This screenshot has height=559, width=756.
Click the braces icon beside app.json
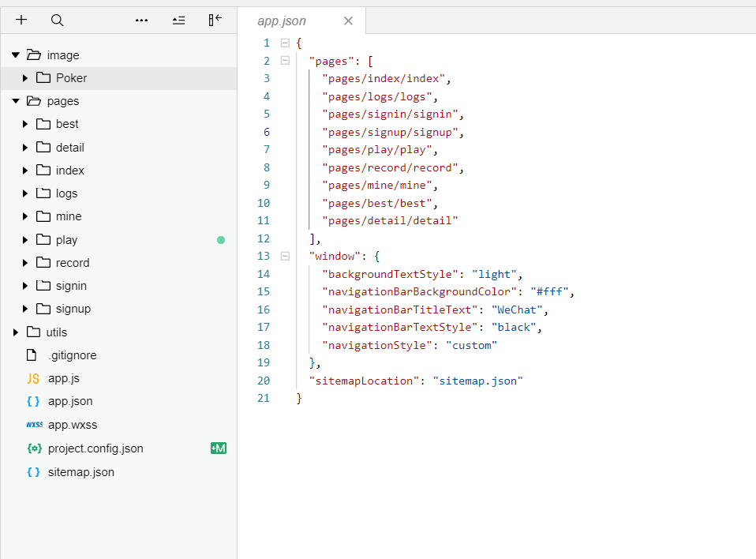point(33,401)
